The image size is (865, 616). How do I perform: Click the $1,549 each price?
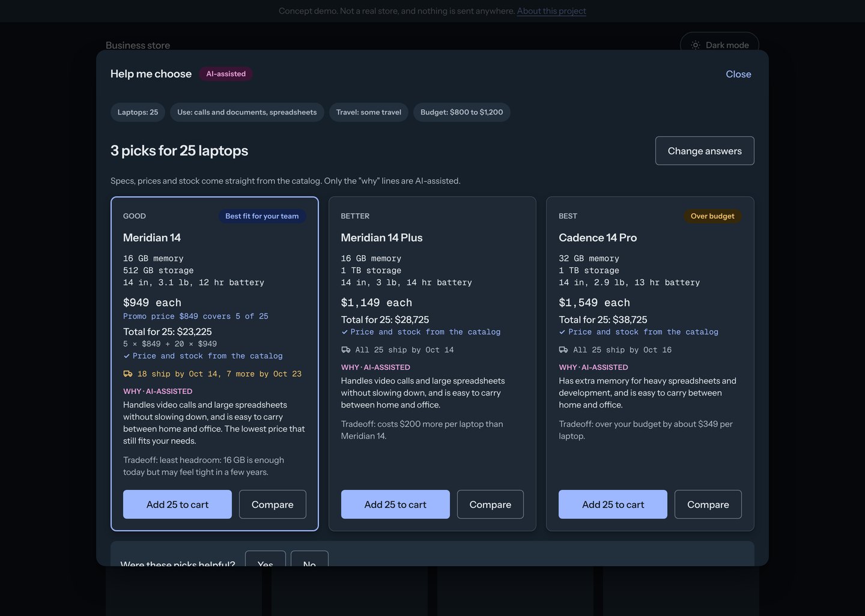595,303
